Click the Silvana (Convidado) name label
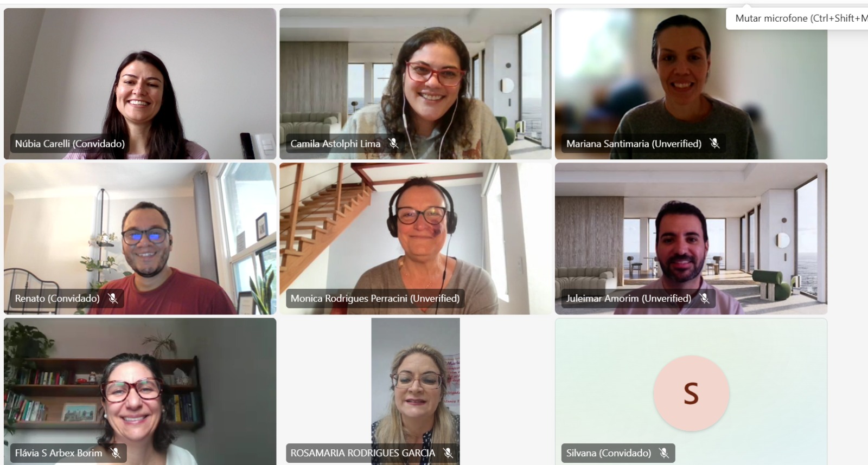Screen dimensions: 868x465 609,453
